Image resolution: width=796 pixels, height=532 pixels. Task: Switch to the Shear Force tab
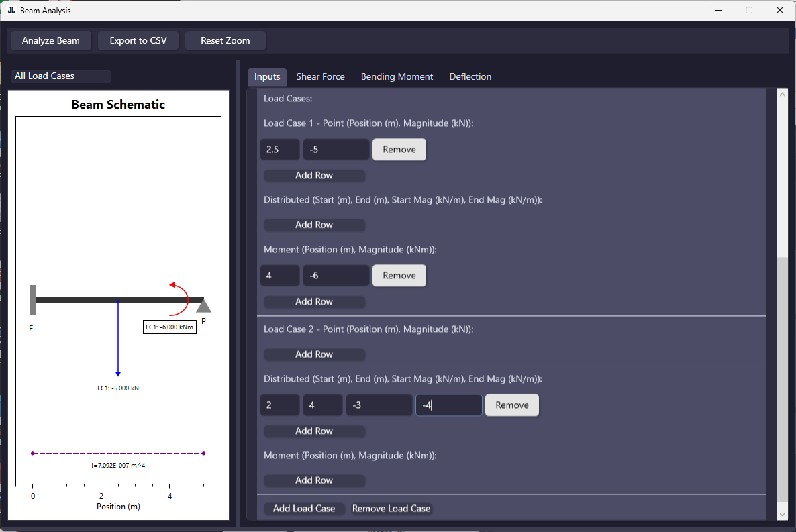[320, 77]
